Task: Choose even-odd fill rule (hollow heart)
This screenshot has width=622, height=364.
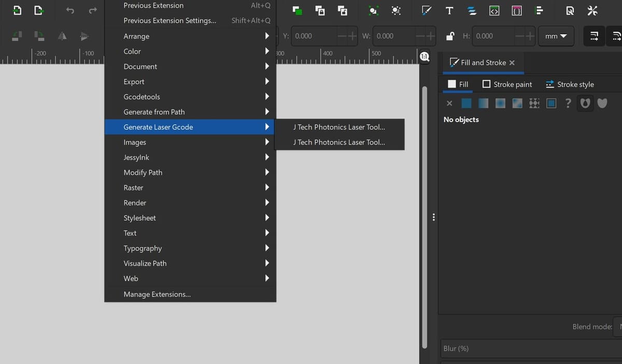Action: point(585,104)
